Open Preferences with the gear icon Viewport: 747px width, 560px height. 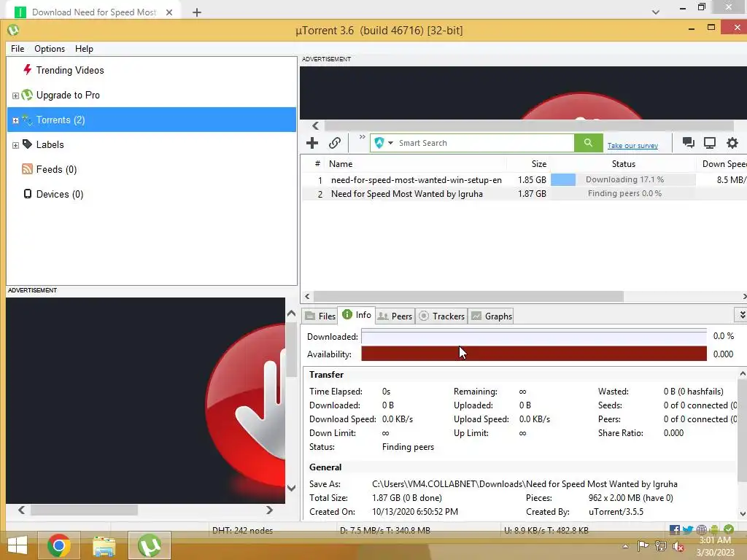click(x=732, y=143)
